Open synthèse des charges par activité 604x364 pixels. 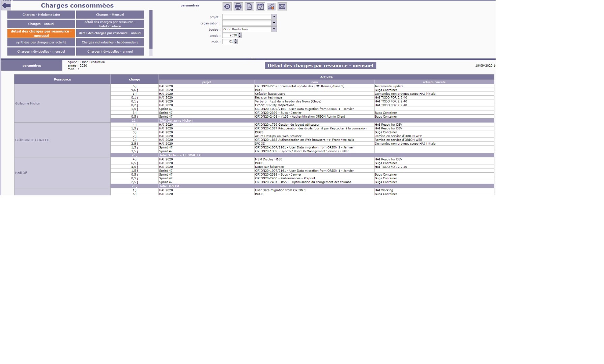click(41, 42)
